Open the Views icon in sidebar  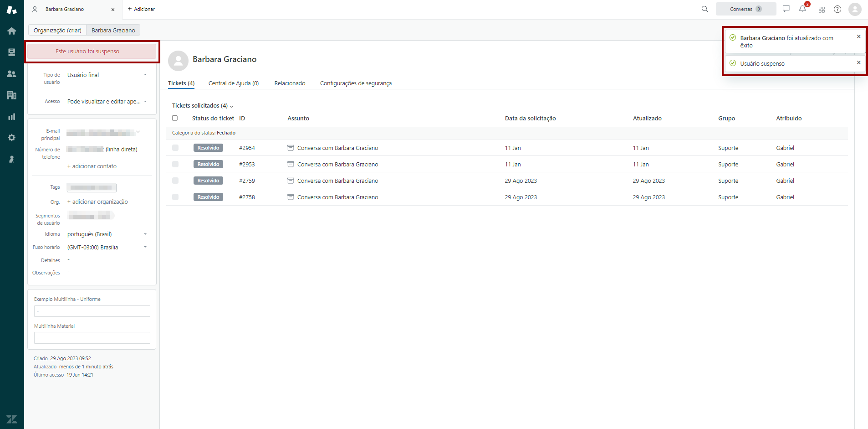[12, 52]
